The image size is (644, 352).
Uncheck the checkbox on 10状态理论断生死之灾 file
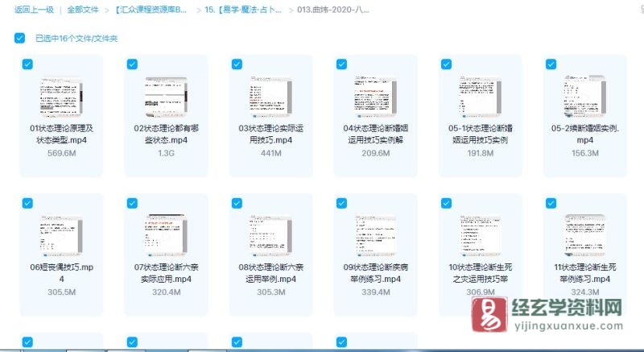446,203
